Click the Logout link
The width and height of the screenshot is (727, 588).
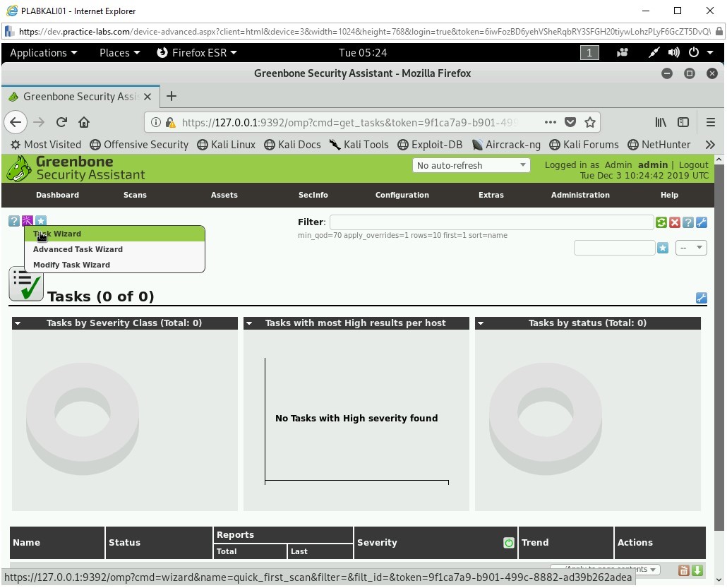pos(693,164)
